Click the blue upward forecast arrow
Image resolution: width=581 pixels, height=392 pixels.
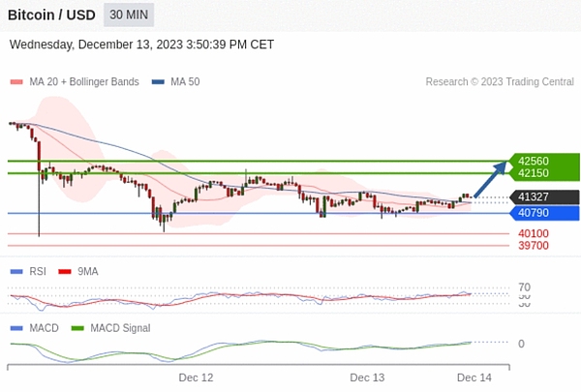[x=493, y=179]
